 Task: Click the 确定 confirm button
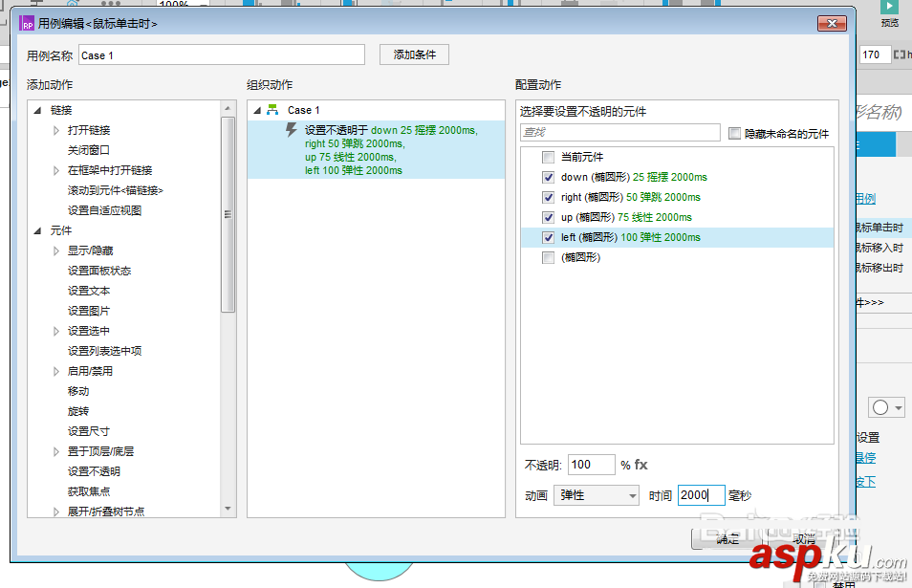pos(728,537)
